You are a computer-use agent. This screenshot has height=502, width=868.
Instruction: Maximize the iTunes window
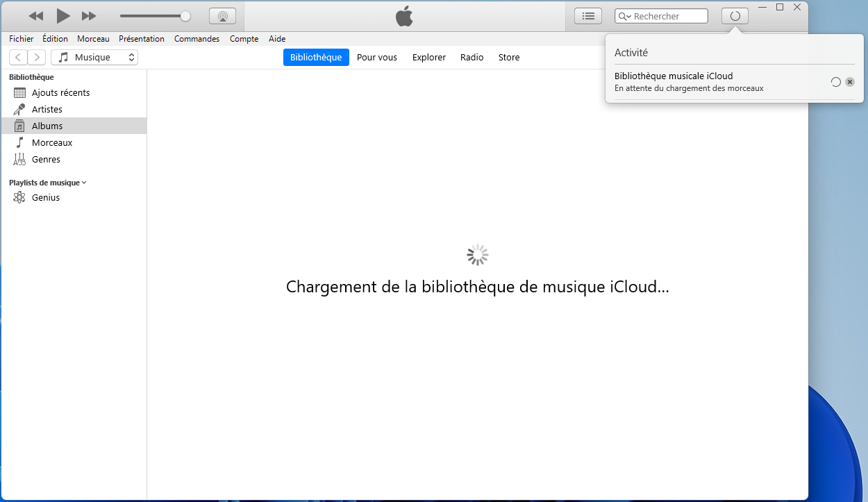780,7
